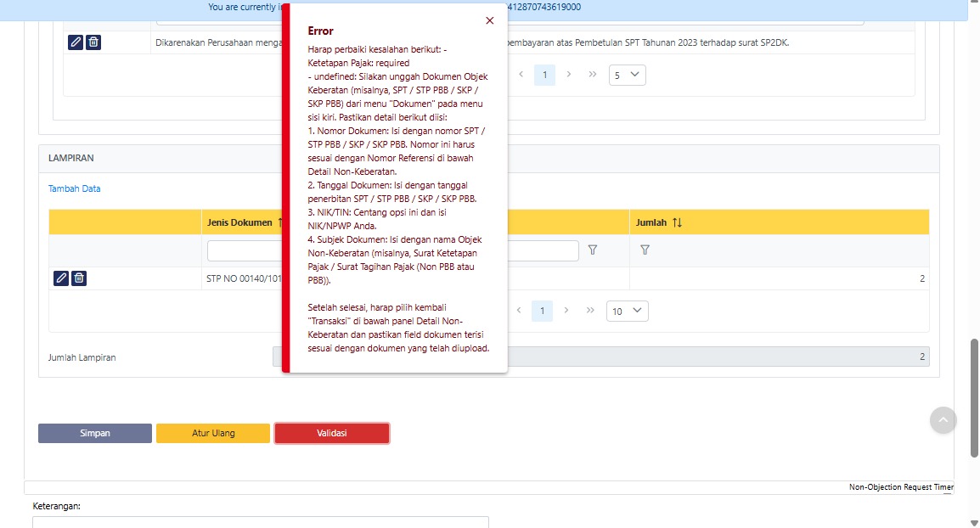Jump to last page in Lampiran paginator
Screen dimensions: 980x528
click(590, 311)
